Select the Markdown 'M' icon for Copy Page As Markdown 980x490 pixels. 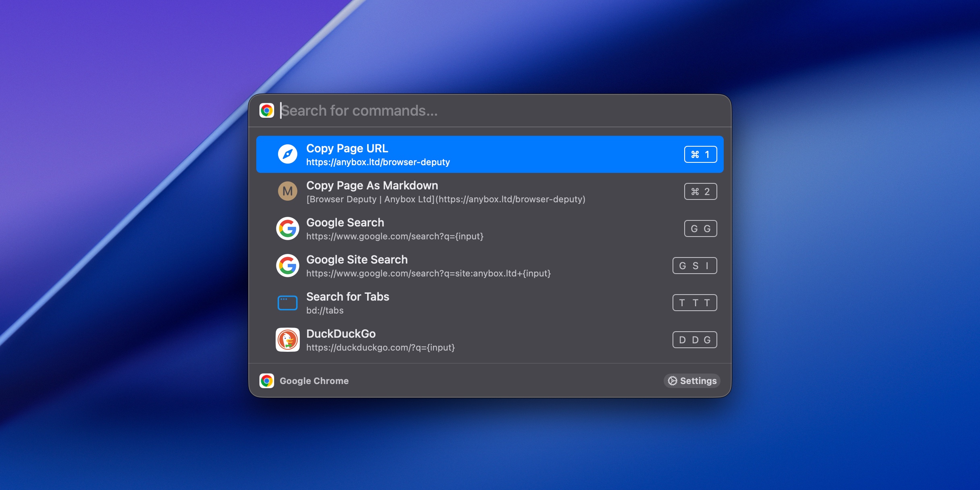pyautogui.click(x=288, y=191)
